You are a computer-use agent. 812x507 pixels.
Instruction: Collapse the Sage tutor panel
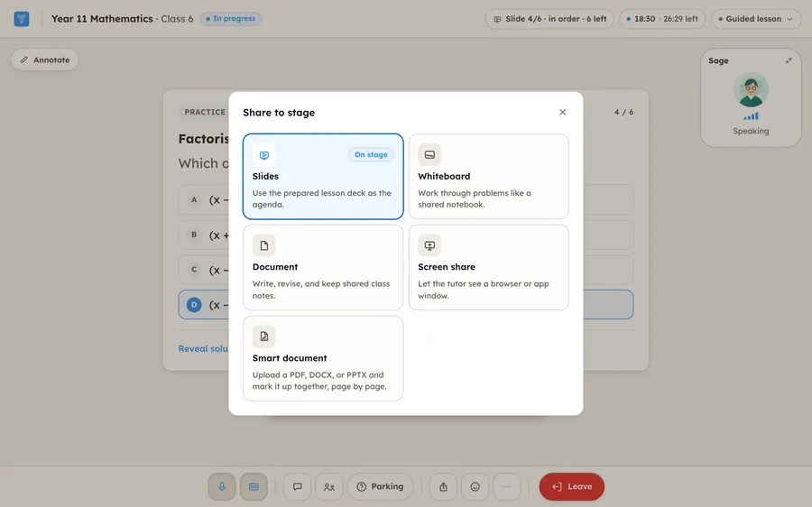coord(789,60)
